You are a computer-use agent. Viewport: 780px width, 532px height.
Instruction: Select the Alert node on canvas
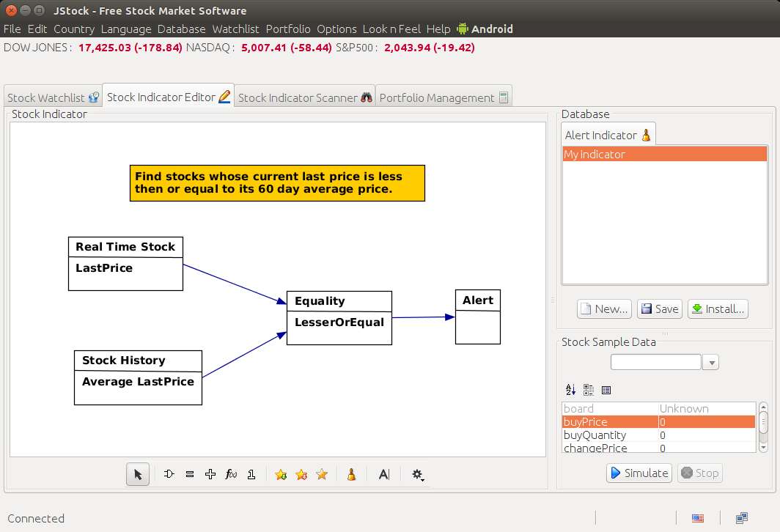click(x=477, y=317)
